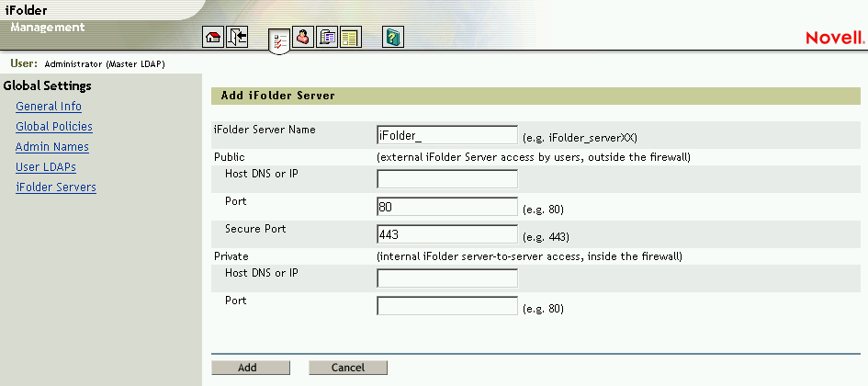The width and height of the screenshot is (868, 386).
Task: Select the Global Settings checklist icon
Action: (280, 40)
